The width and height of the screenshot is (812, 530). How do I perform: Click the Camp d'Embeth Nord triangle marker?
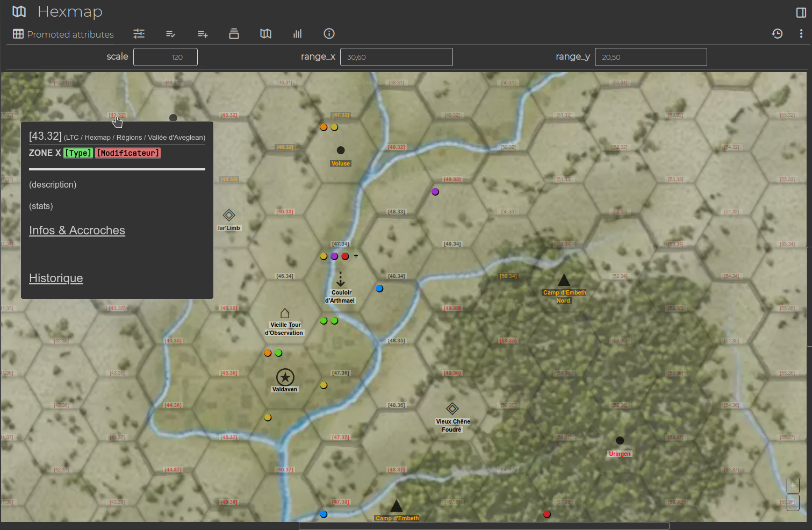564,280
